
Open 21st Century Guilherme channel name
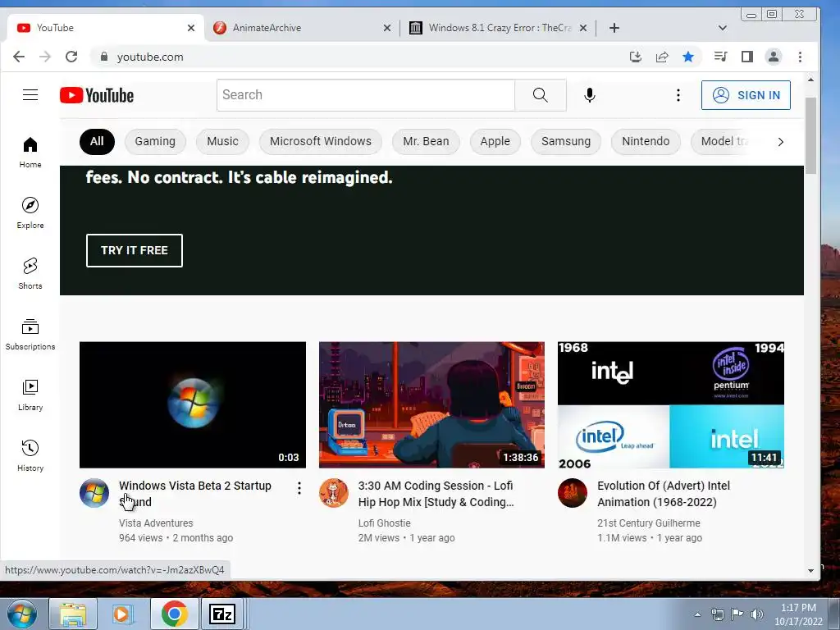tap(649, 523)
